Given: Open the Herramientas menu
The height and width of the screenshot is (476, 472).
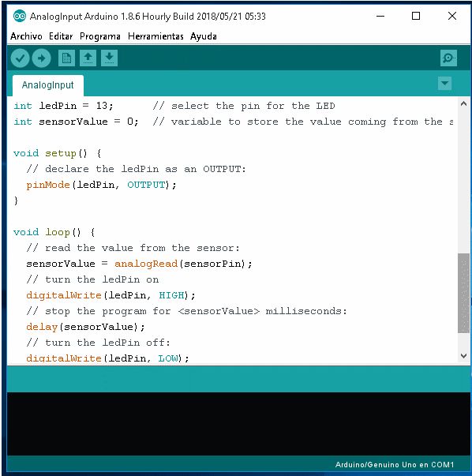Looking at the screenshot, I should click(155, 36).
